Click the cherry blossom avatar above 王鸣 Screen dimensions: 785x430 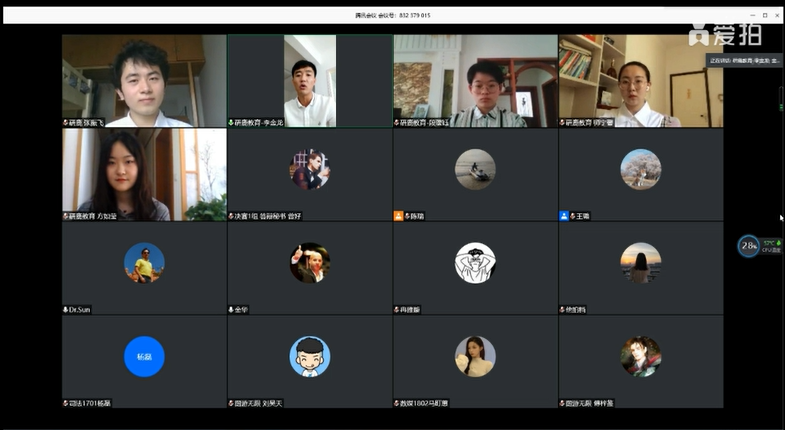click(x=640, y=169)
